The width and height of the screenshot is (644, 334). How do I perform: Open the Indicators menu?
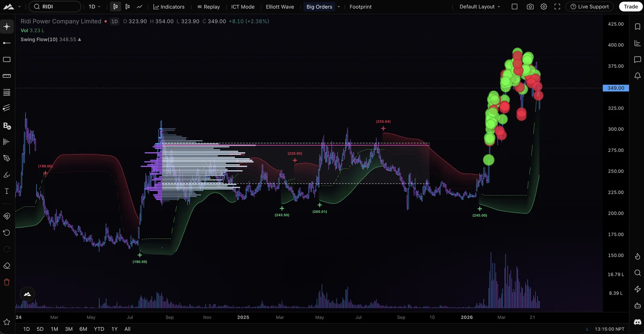(169, 7)
